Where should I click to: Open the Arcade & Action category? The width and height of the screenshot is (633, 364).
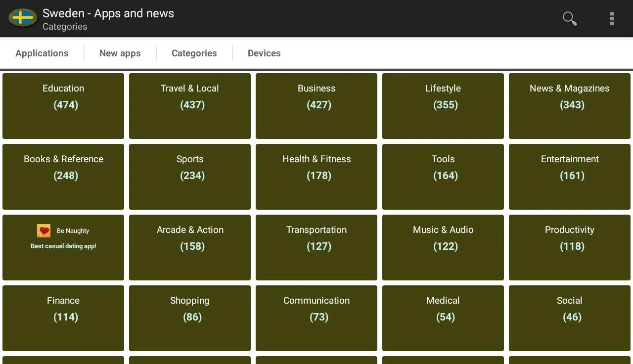click(190, 247)
